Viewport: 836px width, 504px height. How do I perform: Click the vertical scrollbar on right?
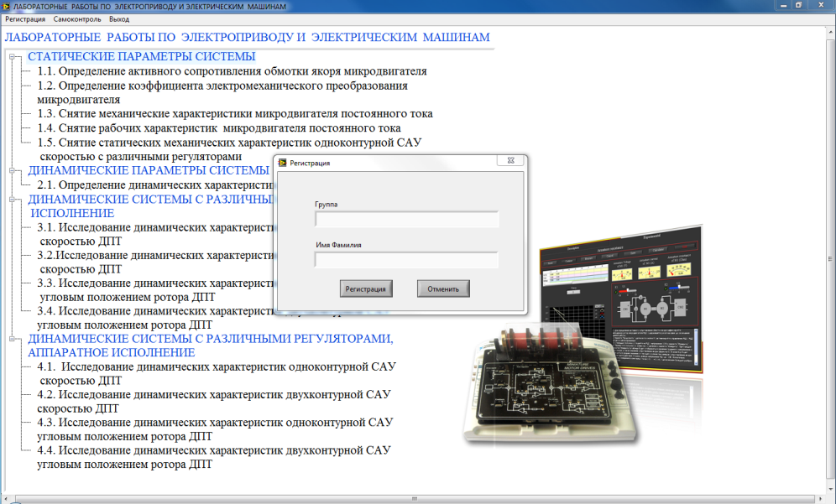tap(831, 259)
